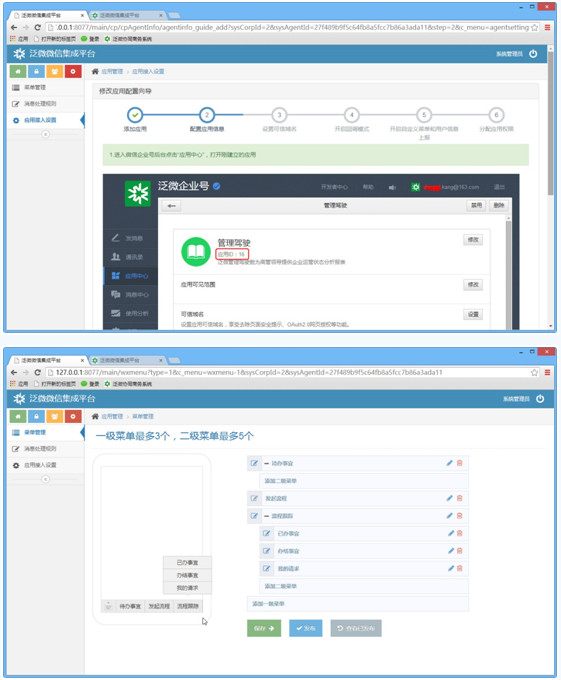Click scrollbar of the agentinfo_guide_add page
This screenshot has width=561, height=680.
coord(550,124)
